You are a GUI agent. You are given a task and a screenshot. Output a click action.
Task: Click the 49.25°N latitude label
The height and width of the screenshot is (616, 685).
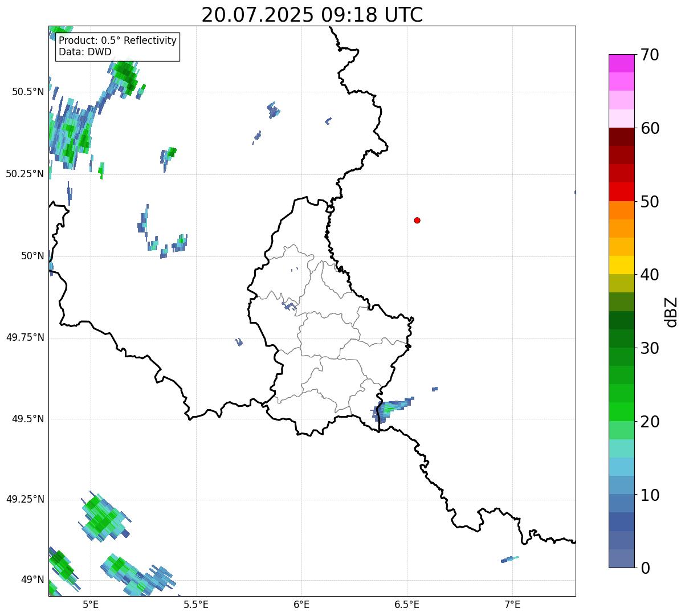25,499
